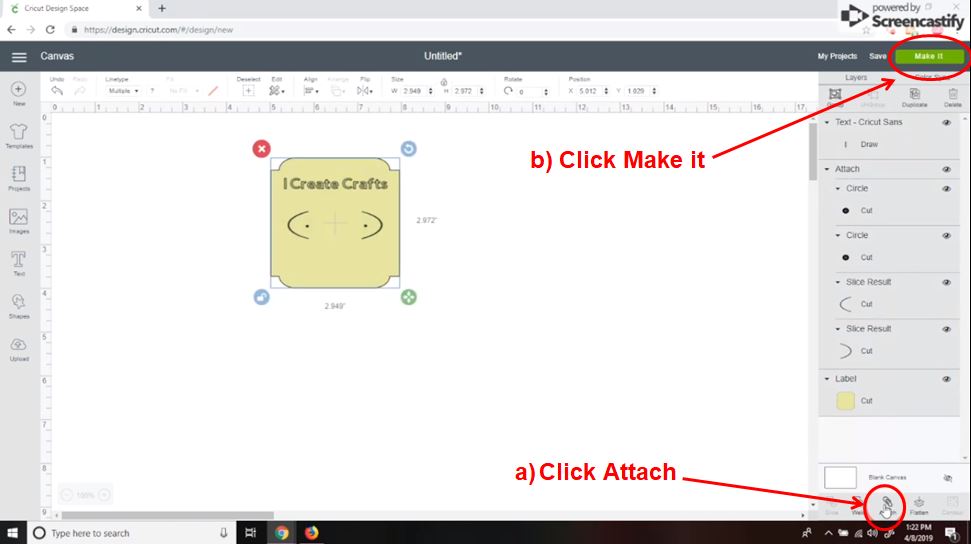Image resolution: width=971 pixels, height=544 pixels.
Task: Open the Linetype dropdown showing Multiple
Action: (123, 91)
